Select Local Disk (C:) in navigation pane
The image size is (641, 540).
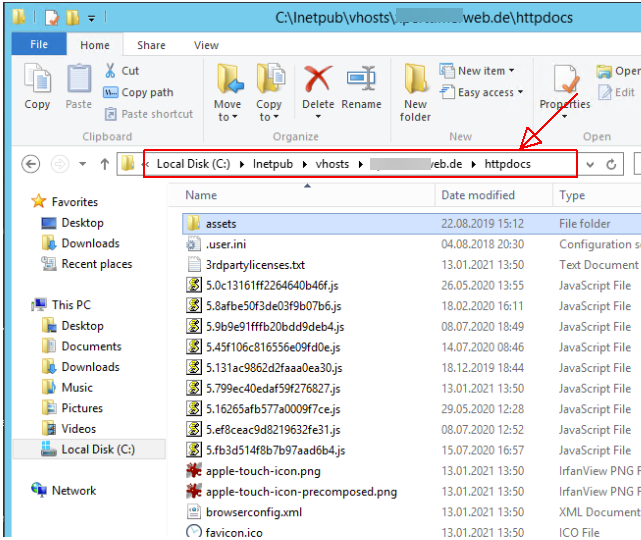[97, 450]
